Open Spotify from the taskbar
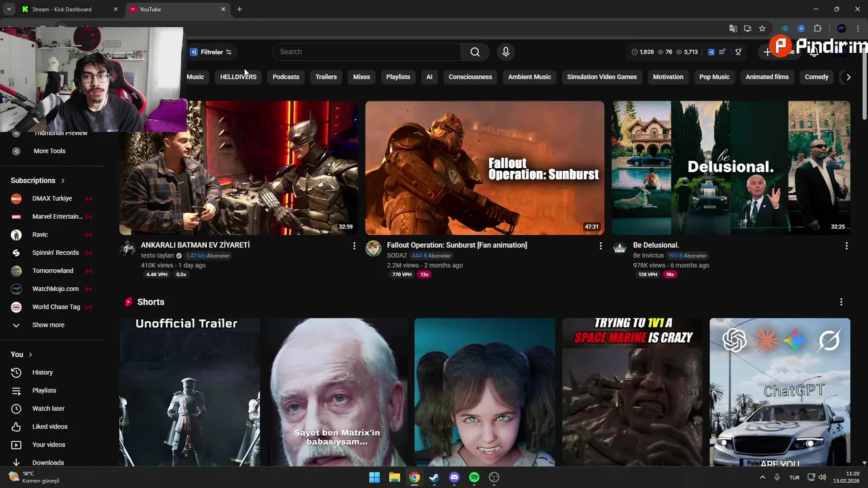 point(474,477)
